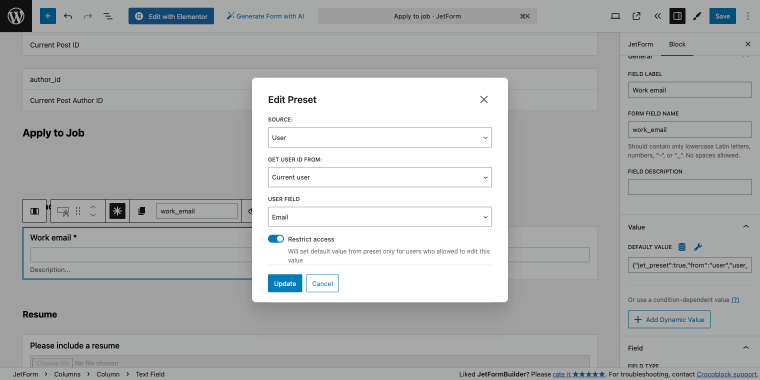
Task: Click the Cancel button in dialog
Action: 322,284
